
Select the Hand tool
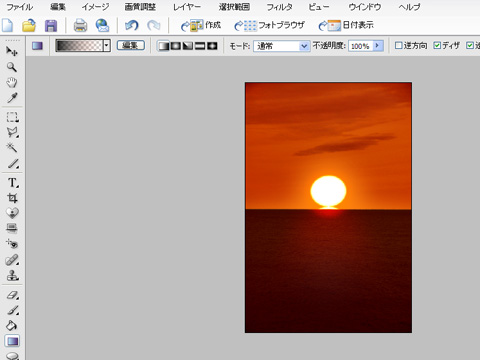pos(12,82)
